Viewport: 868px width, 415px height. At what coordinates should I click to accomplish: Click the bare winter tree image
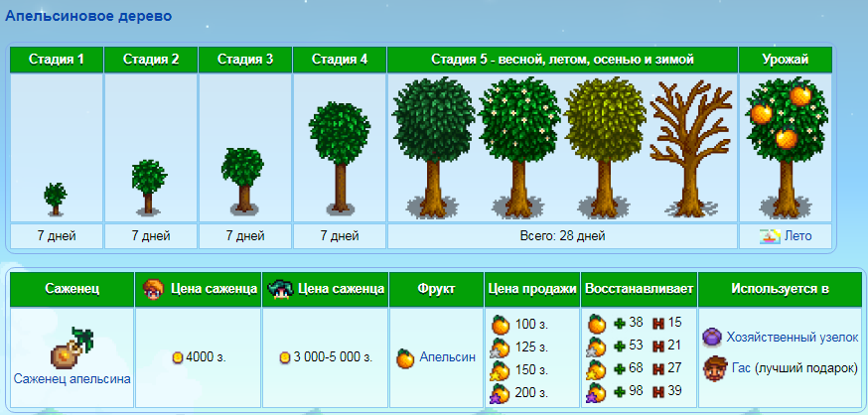point(691,148)
